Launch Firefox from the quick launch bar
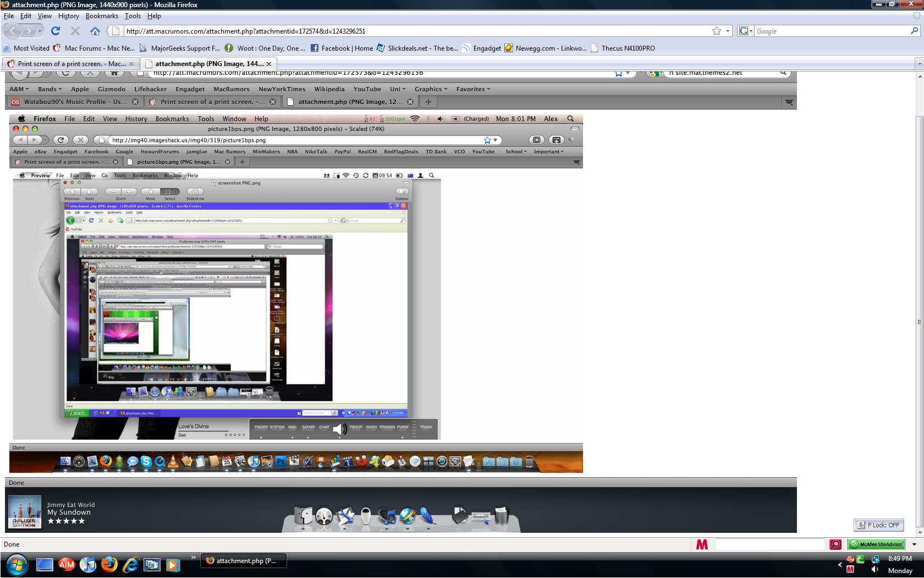 click(x=109, y=564)
